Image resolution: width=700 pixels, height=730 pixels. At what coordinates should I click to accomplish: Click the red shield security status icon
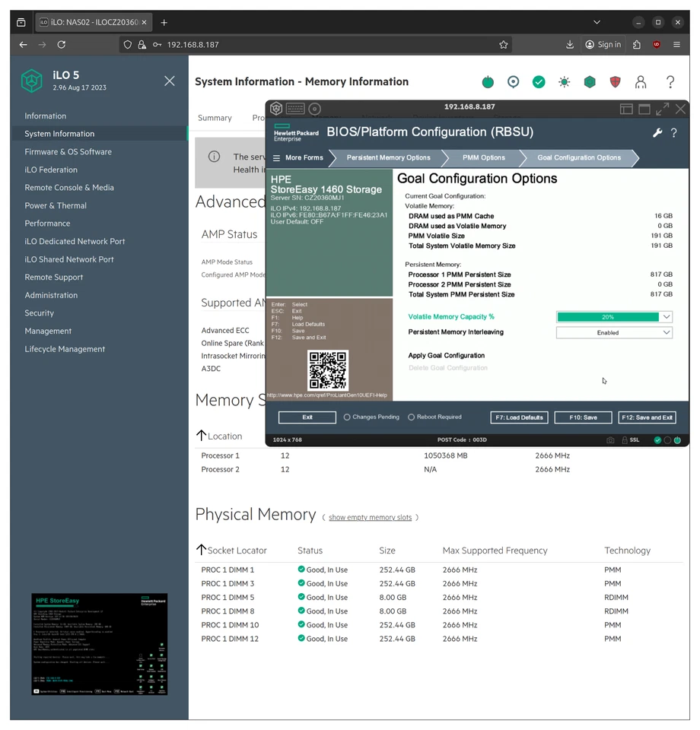point(615,82)
